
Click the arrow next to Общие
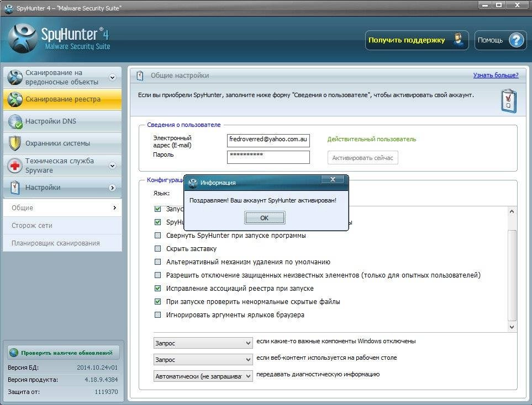tap(115, 208)
